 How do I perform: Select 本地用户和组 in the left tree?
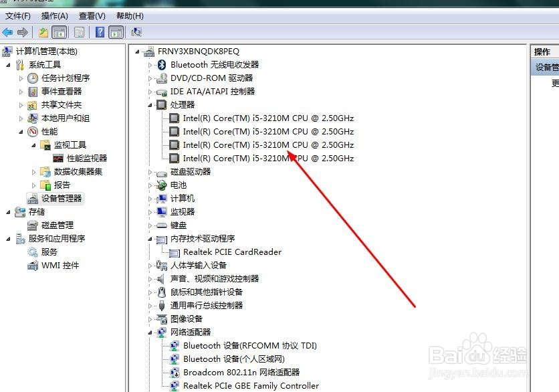click(x=66, y=118)
